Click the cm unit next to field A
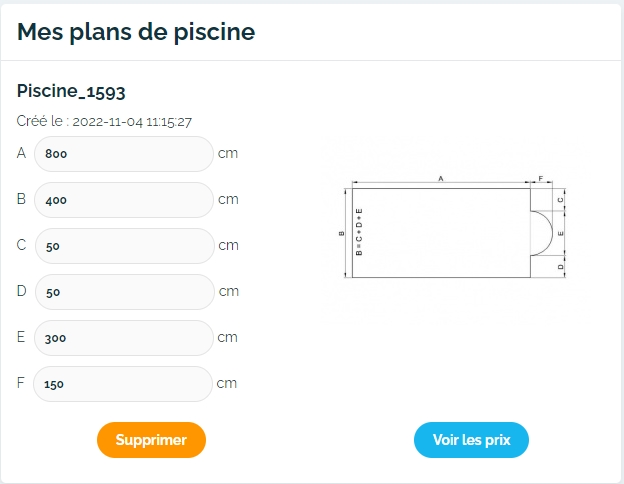Viewport: 624px width, 484px height. [x=228, y=154]
